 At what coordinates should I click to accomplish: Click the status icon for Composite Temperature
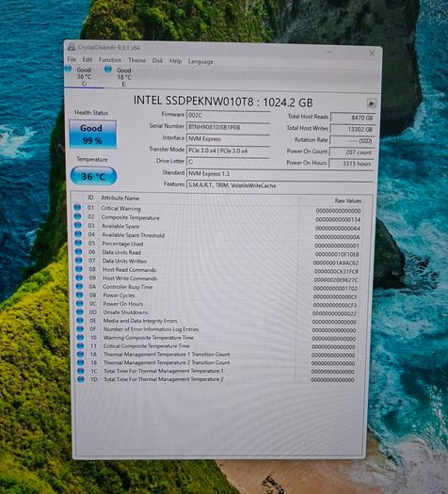[78, 216]
